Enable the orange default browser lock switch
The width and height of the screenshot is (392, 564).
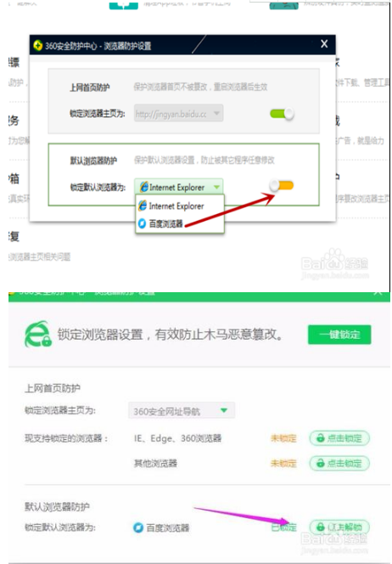pos(282,186)
